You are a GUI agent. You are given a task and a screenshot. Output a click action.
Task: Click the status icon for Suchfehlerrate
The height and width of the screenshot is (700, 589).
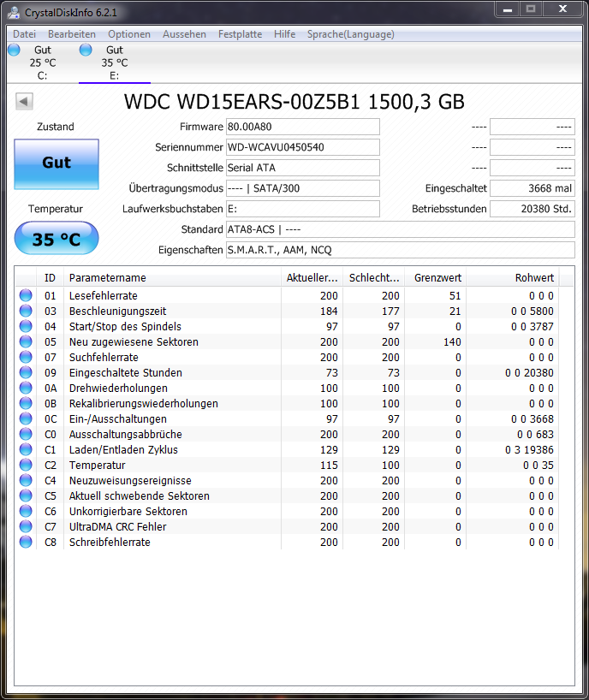pyautogui.click(x=26, y=357)
